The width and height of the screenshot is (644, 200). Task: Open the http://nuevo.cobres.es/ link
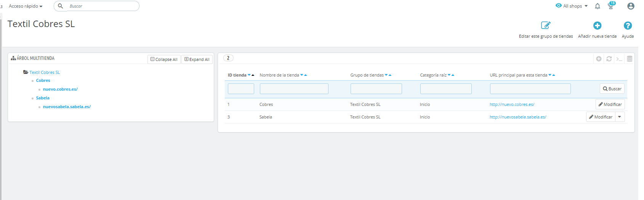point(512,104)
